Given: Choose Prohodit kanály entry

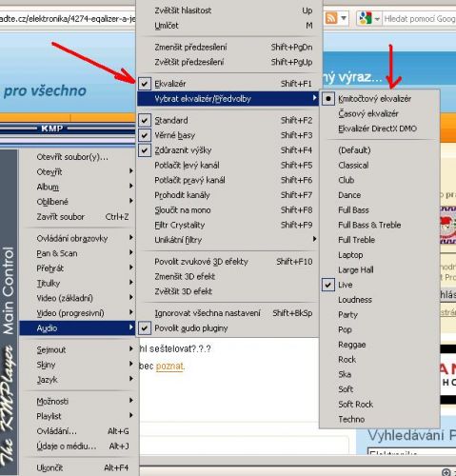Looking at the screenshot, I should point(228,195).
